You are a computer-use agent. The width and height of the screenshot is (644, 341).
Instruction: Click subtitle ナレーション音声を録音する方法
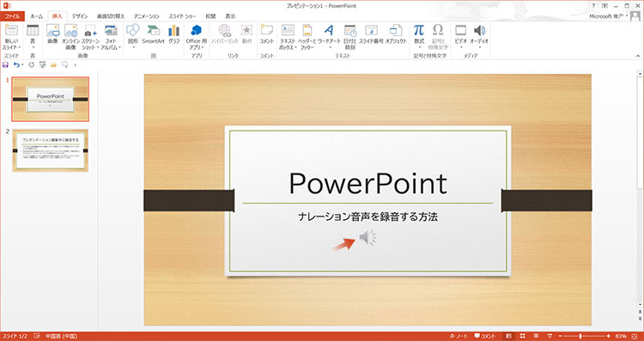(368, 217)
